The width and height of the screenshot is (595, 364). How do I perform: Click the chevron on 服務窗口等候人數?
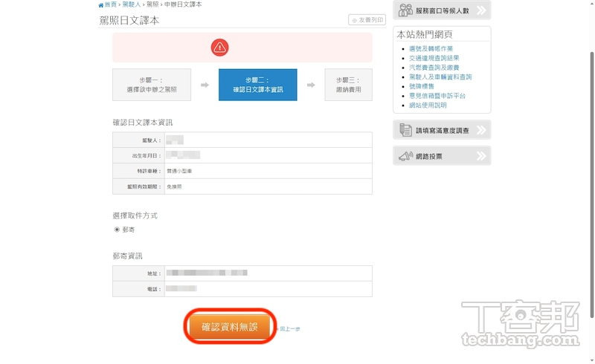pos(481,10)
